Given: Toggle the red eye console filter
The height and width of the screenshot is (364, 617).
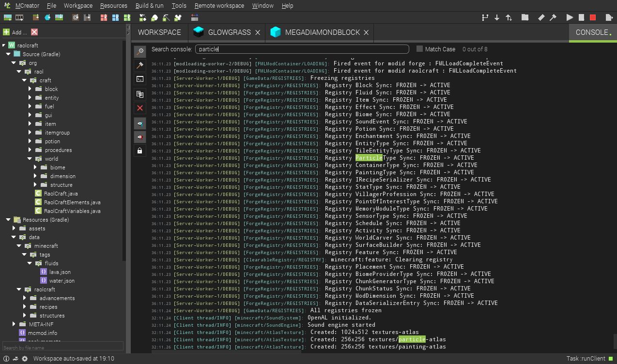Looking at the screenshot, I should (140, 137).
